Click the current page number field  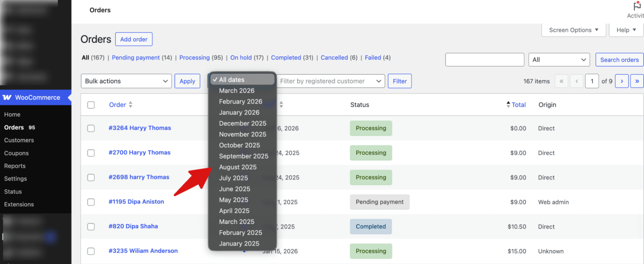point(592,81)
